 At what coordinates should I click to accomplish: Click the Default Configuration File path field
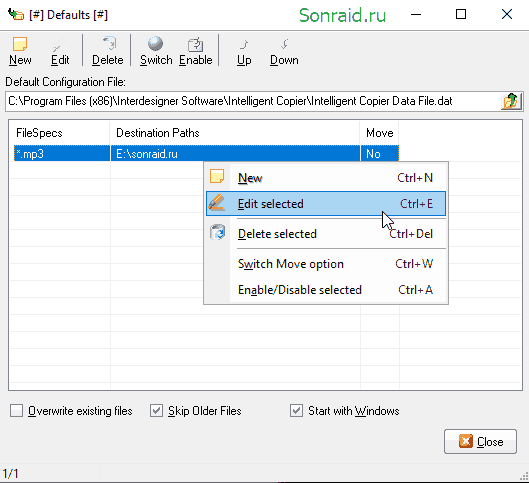coord(253,101)
